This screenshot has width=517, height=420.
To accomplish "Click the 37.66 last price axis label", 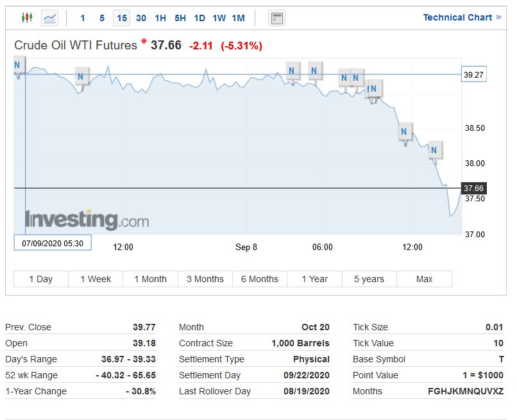I will point(474,189).
